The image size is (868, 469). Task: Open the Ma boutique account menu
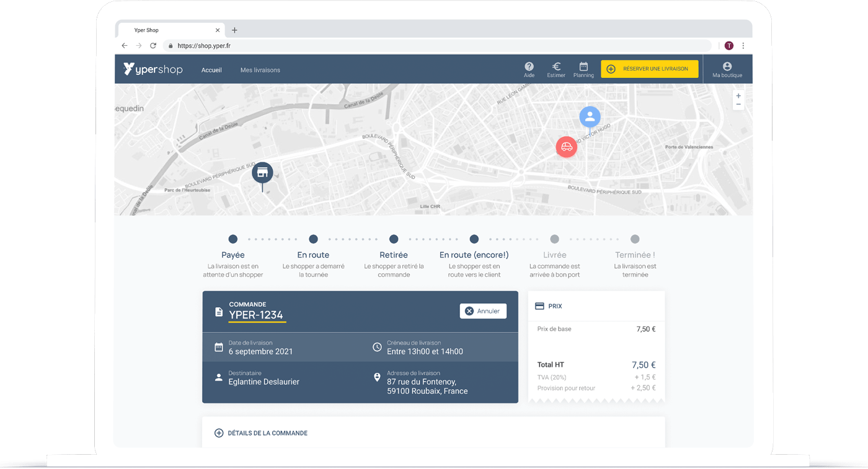pos(727,69)
